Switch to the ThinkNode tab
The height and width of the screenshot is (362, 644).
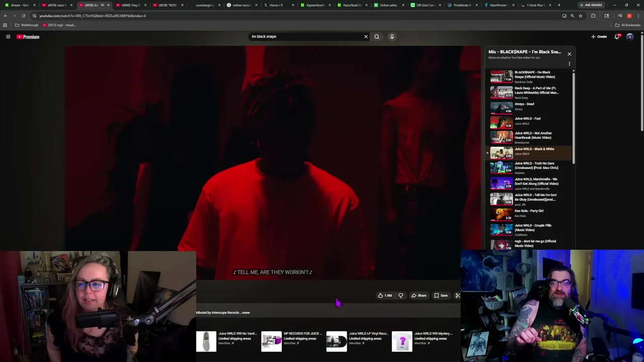pyautogui.click(x=462, y=5)
